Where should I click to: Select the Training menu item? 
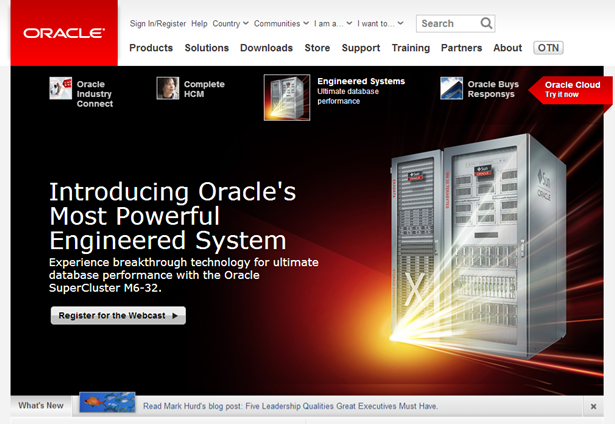pos(410,47)
